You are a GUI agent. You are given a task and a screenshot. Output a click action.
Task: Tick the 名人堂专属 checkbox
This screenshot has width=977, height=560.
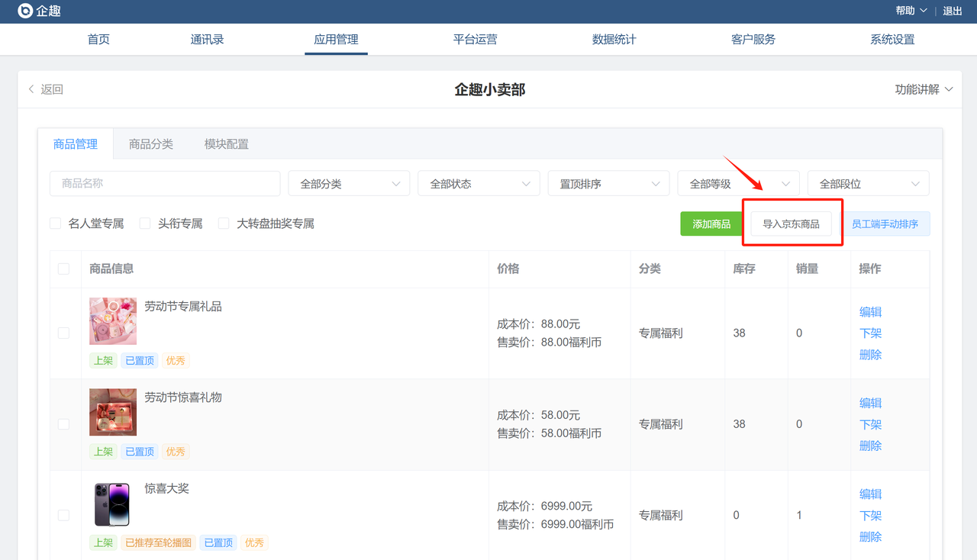pyautogui.click(x=56, y=224)
